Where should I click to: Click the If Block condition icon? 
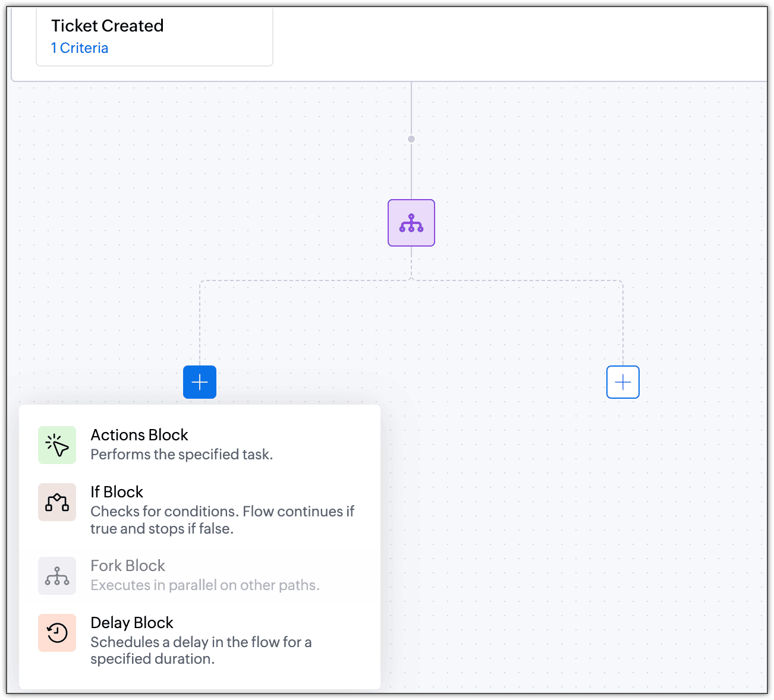[x=57, y=502]
